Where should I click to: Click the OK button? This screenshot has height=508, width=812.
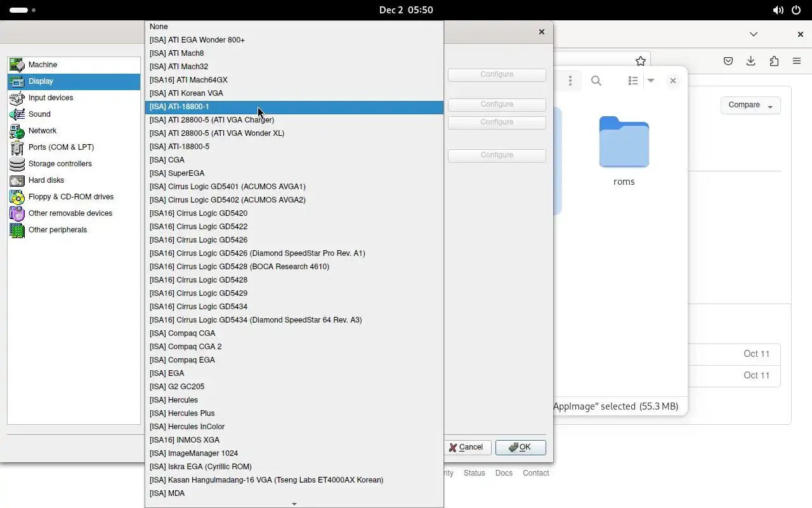(x=521, y=447)
